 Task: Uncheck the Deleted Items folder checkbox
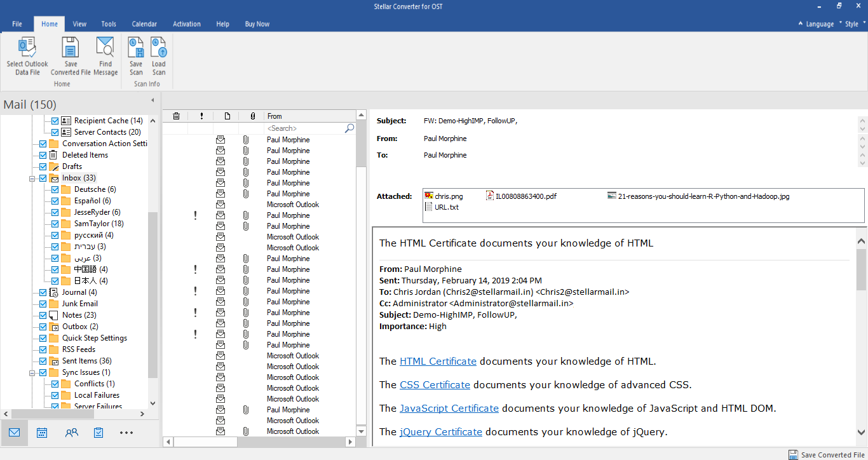pos(43,155)
